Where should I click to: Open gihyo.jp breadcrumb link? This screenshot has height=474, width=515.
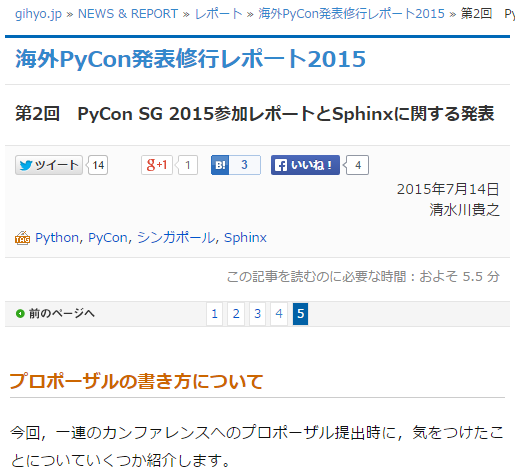(38, 14)
